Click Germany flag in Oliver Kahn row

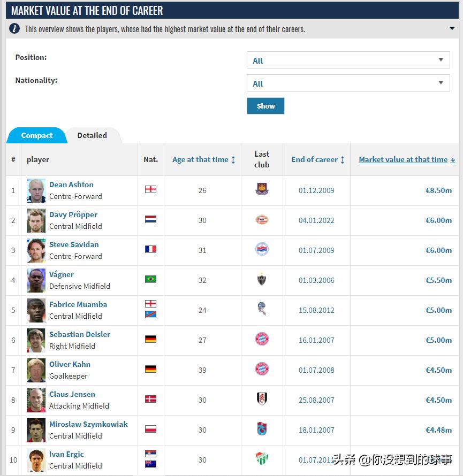(151, 369)
